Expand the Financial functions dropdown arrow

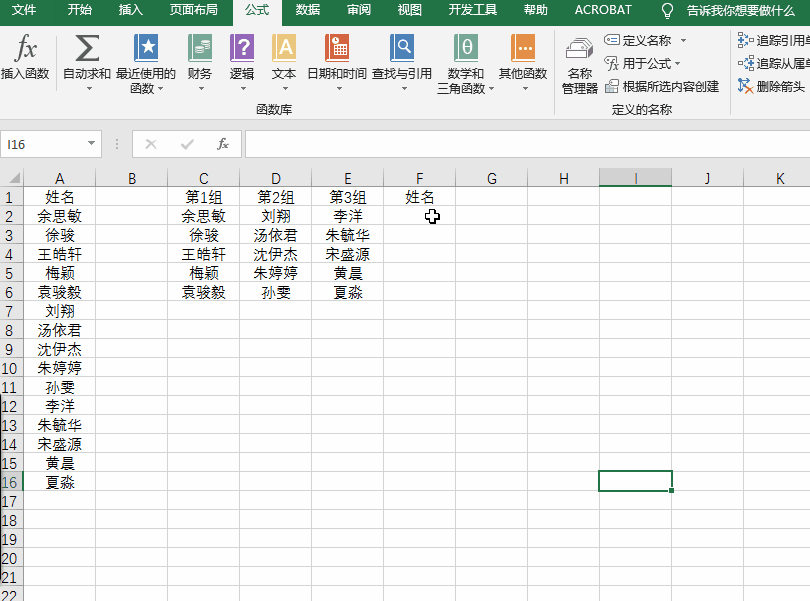point(201,89)
